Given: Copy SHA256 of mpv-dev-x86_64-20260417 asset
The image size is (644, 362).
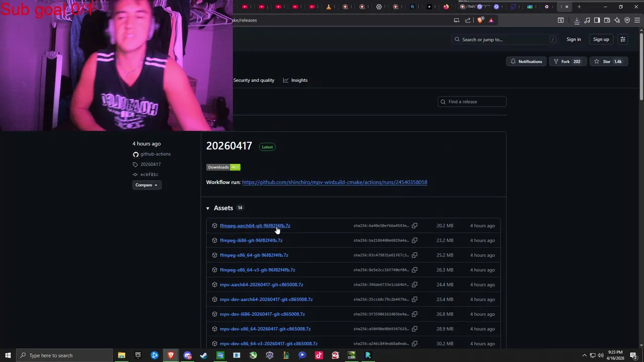Looking at the screenshot, I should [x=415, y=329].
